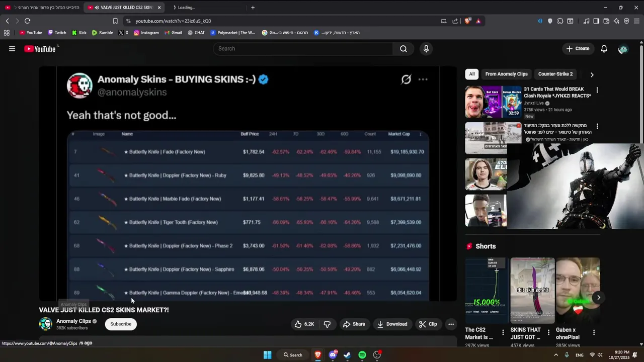Click the YouTube search input field
This screenshot has width=644, height=362.
(x=303, y=49)
